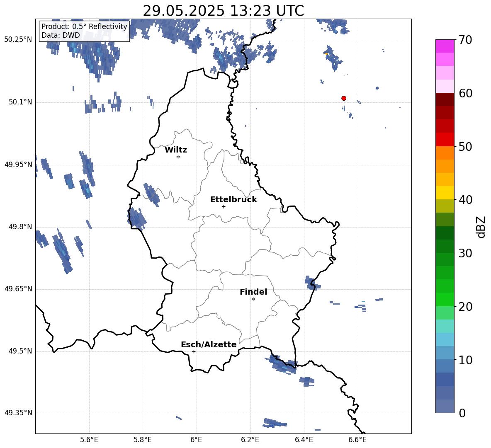The image size is (491, 448).
Task: Click the Esch/Alzette station cross marker
Action: (x=194, y=351)
